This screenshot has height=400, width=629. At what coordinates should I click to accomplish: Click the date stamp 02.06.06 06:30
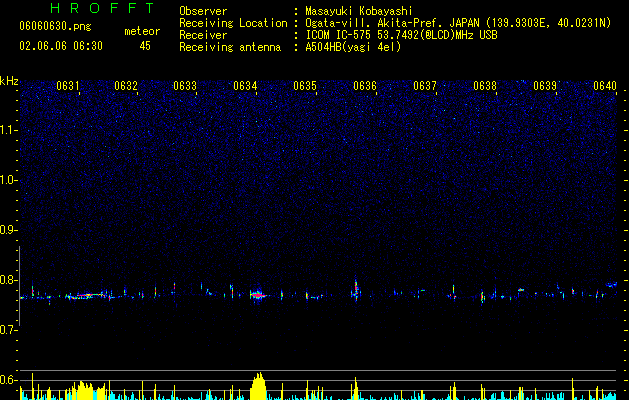61,46
